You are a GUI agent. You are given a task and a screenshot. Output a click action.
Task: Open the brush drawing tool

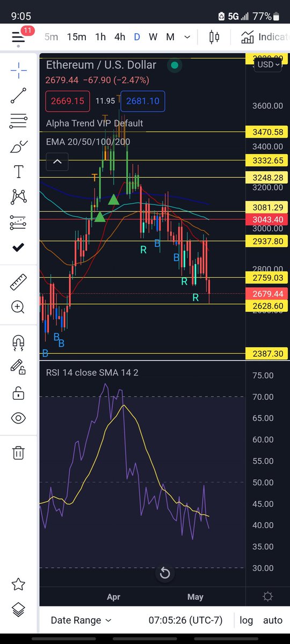coord(18,147)
